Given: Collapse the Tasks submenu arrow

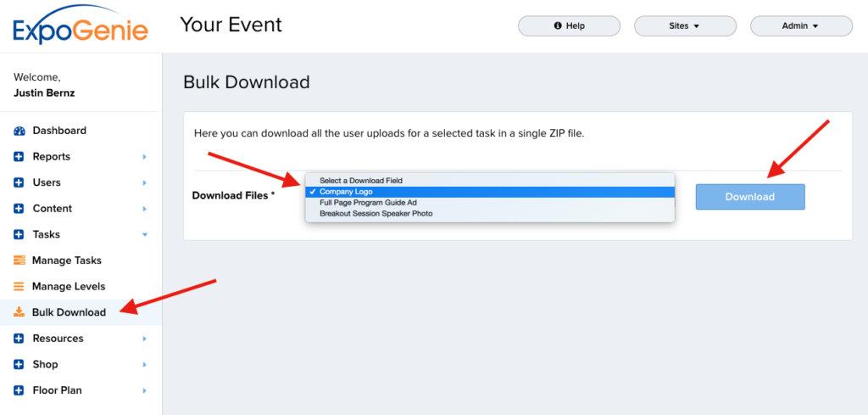Looking at the screenshot, I should pos(145,234).
